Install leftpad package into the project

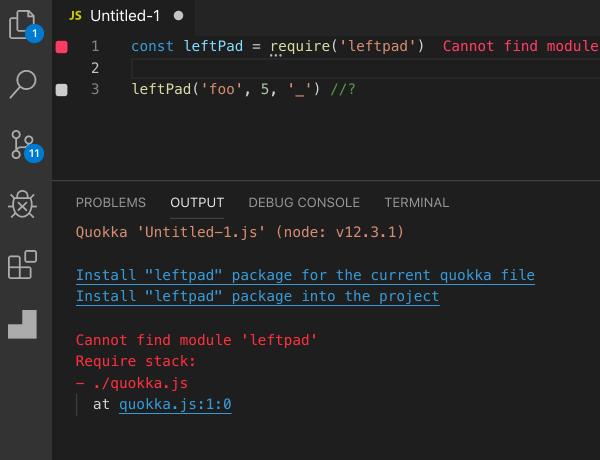click(x=258, y=296)
